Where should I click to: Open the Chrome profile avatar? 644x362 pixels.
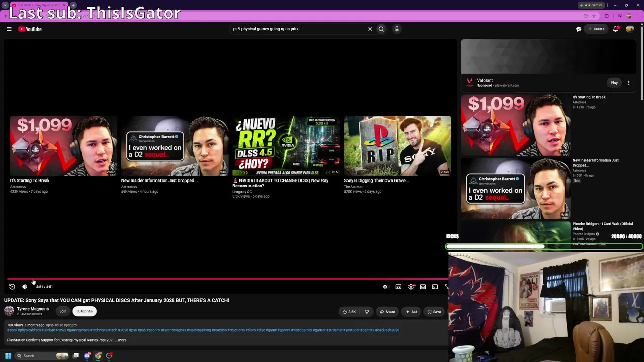click(629, 16)
